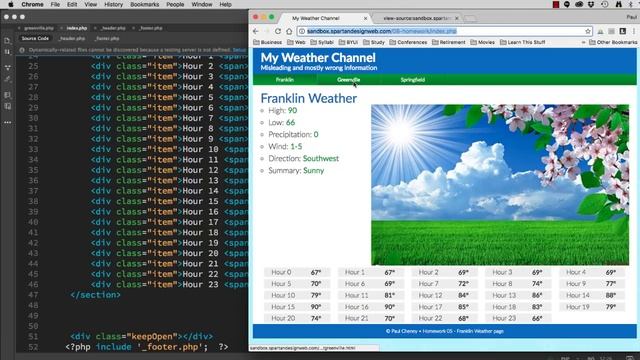Open the Conferences bookmarks folder

pyautogui.click(x=408, y=42)
